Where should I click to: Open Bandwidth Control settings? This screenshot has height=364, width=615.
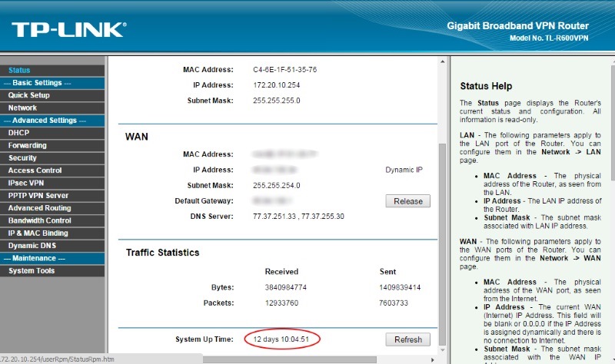(x=40, y=220)
